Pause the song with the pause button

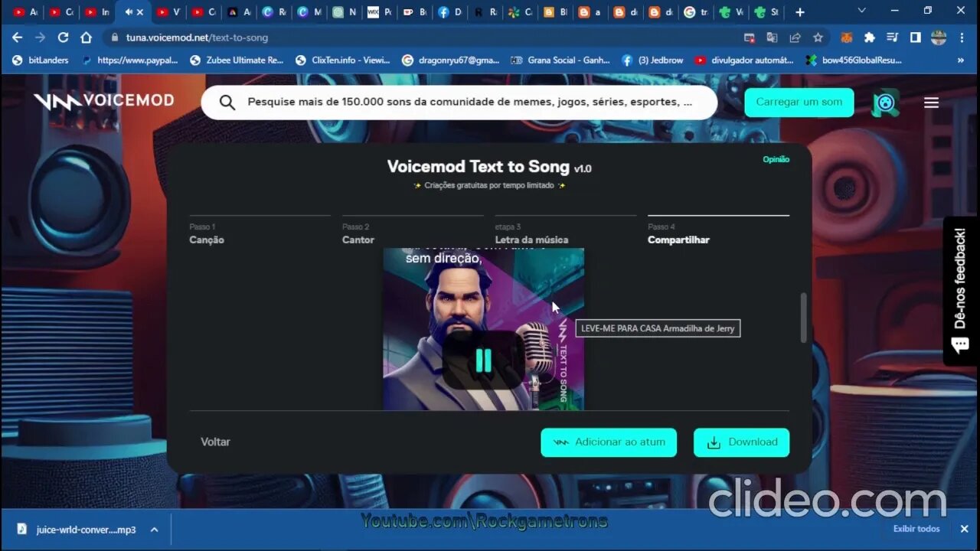[483, 360]
